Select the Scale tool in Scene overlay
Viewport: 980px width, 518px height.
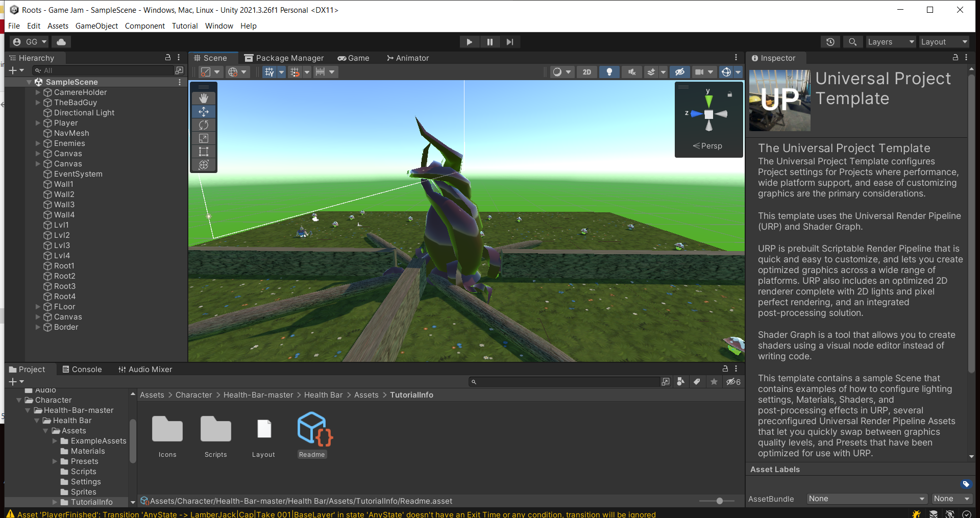204,138
